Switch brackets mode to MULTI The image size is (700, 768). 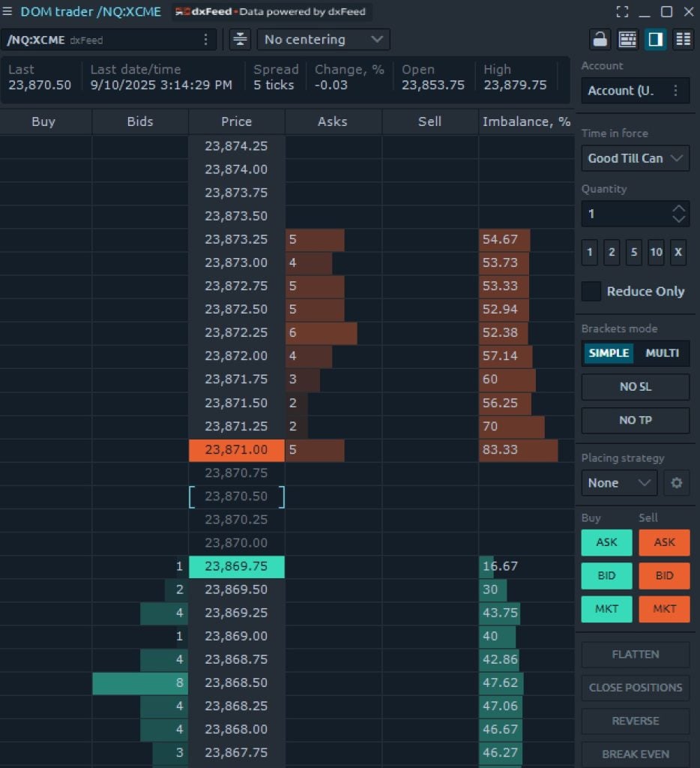(662, 353)
